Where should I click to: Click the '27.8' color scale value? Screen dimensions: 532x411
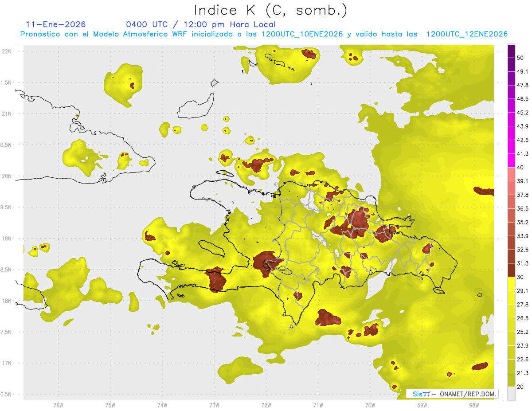522,304
